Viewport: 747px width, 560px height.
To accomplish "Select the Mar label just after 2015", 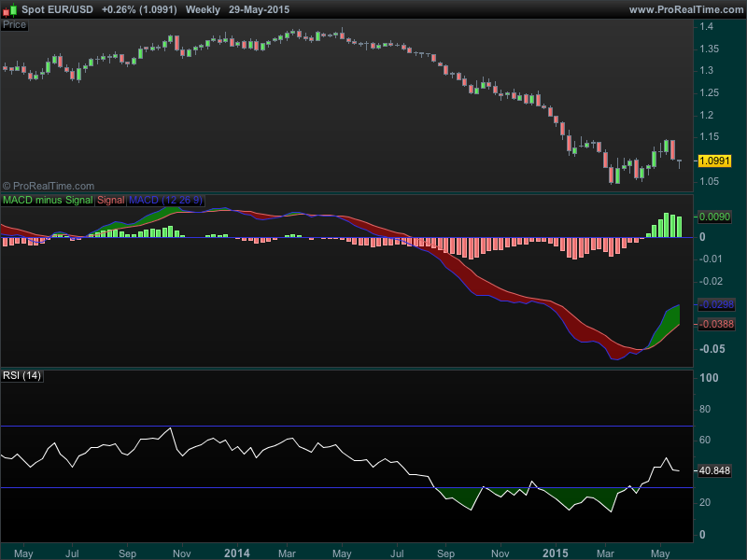I will (605, 553).
